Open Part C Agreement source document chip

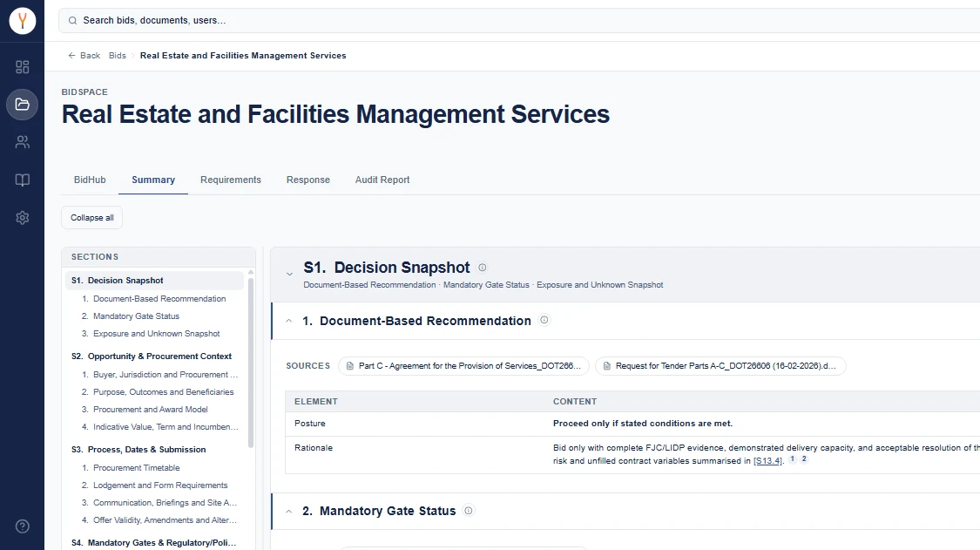pyautogui.click(x=463, y=366)
